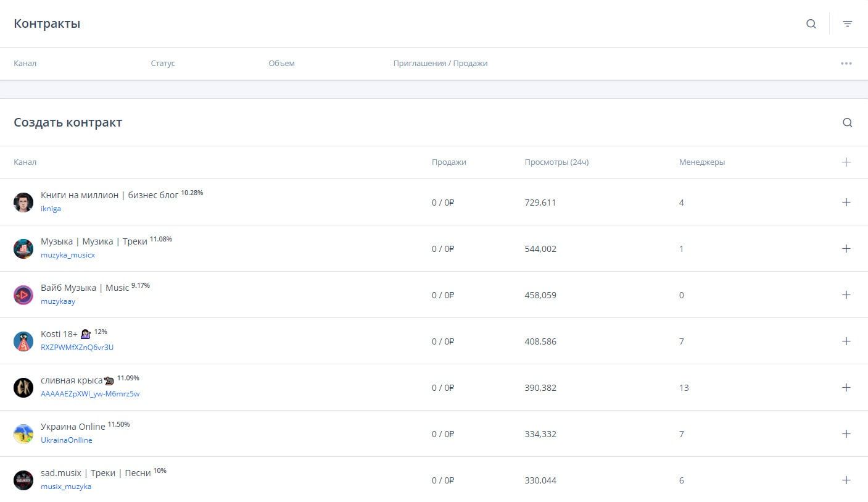
Task: Open the filter icon in Контракты header
Action: coord(848,24)
